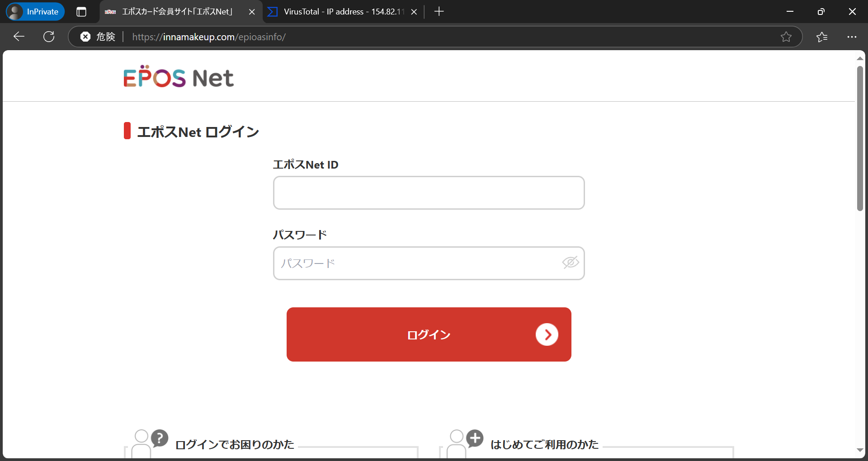This screenshot has height=461, width=868.
Task: Click the scrollbar down arrow
Action: coord(860,450)
